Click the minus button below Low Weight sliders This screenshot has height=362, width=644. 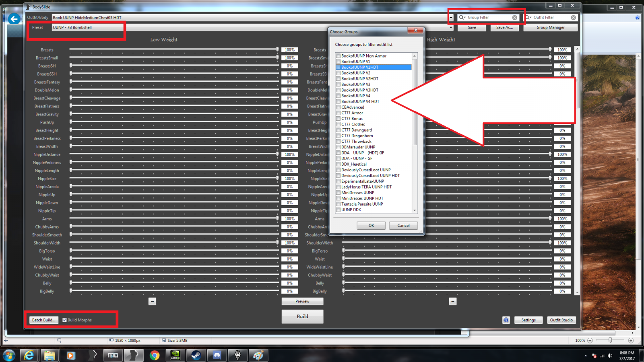pos(152,301)
